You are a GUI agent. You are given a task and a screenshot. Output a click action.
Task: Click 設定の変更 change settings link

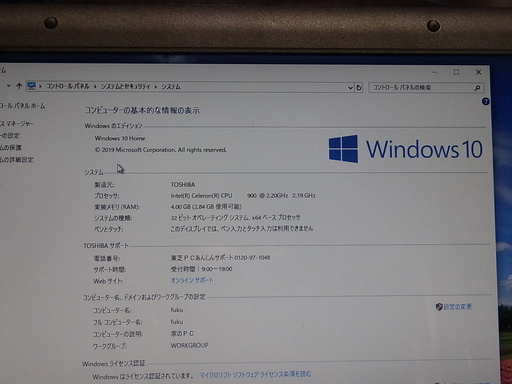tap(458, 307)
